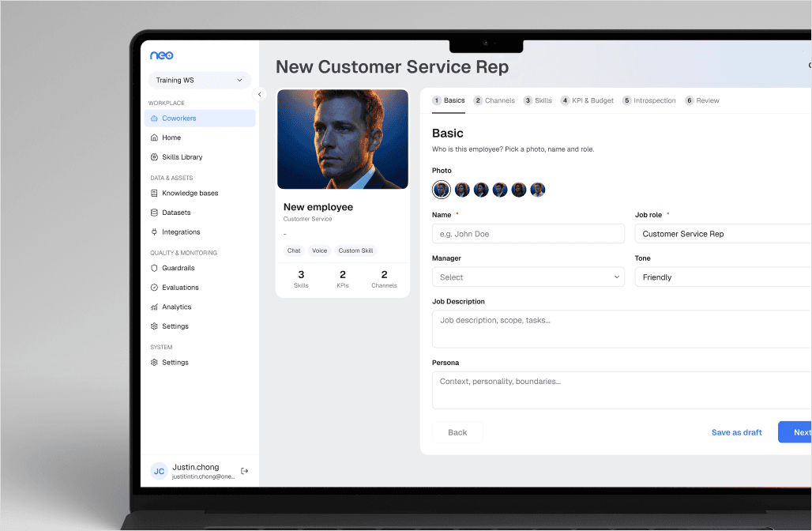Image resolution: width=812 pixels, height=531 pixels.
Task: Click the Next button
Action: pyautogui.click(x=796, y=432)
